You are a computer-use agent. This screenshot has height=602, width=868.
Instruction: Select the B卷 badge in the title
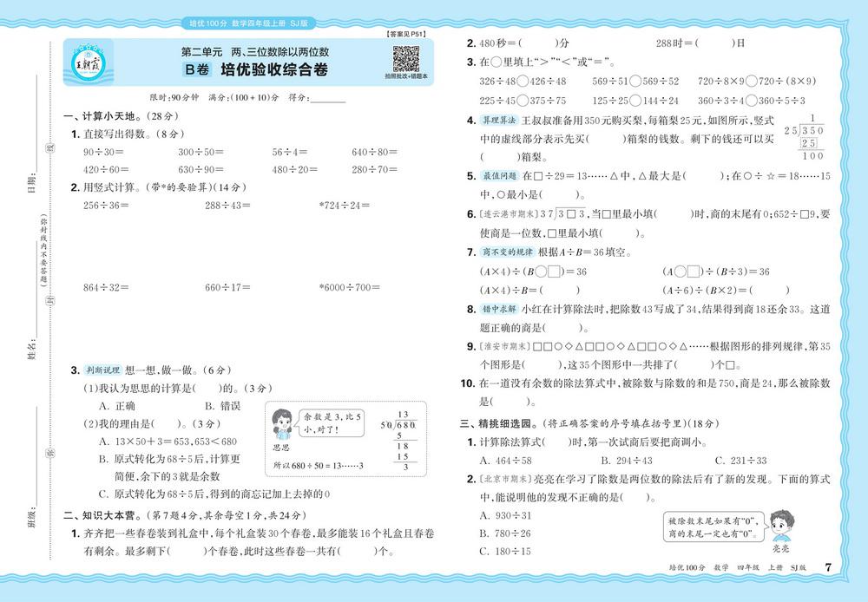tap(197, 69)
